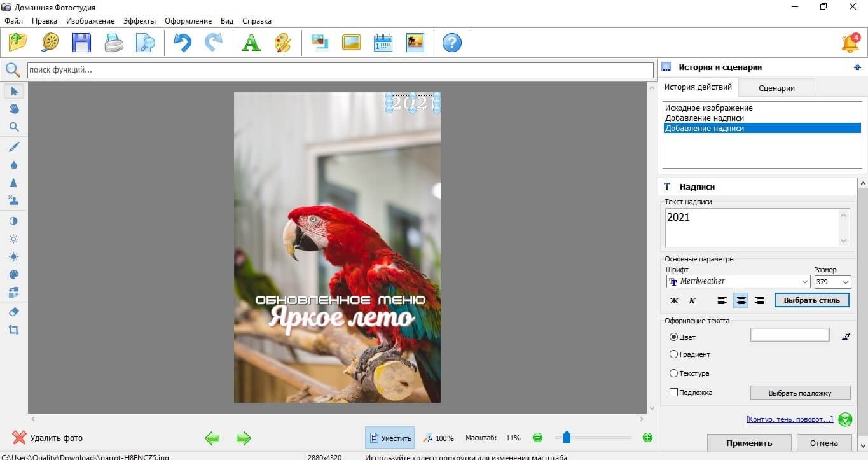Select the Цвет radio option
Image resolution: width=868 pixels, height=460 pixels.
coord(674,337)
